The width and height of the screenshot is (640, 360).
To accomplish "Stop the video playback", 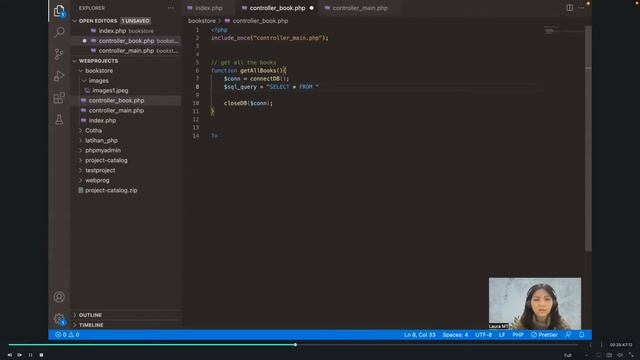I will point(41,355).
